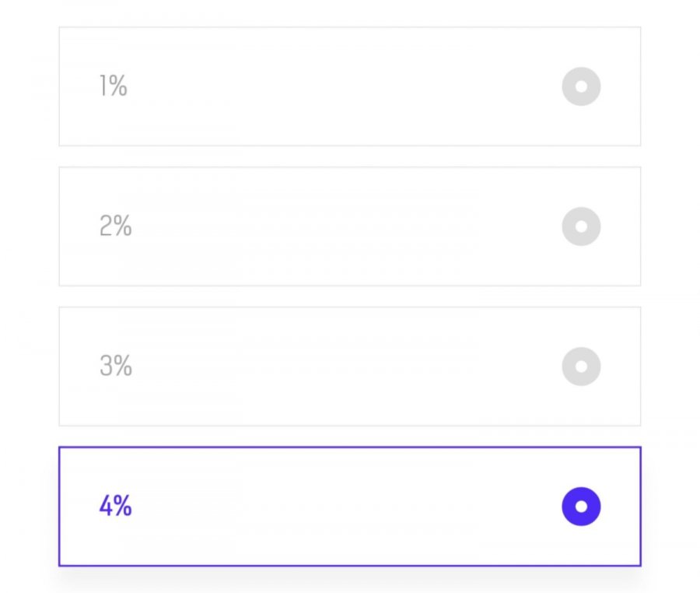
Task: Tap the gray circle icon beside 1%
Action: pyautogui.click(x=581, y=86)
